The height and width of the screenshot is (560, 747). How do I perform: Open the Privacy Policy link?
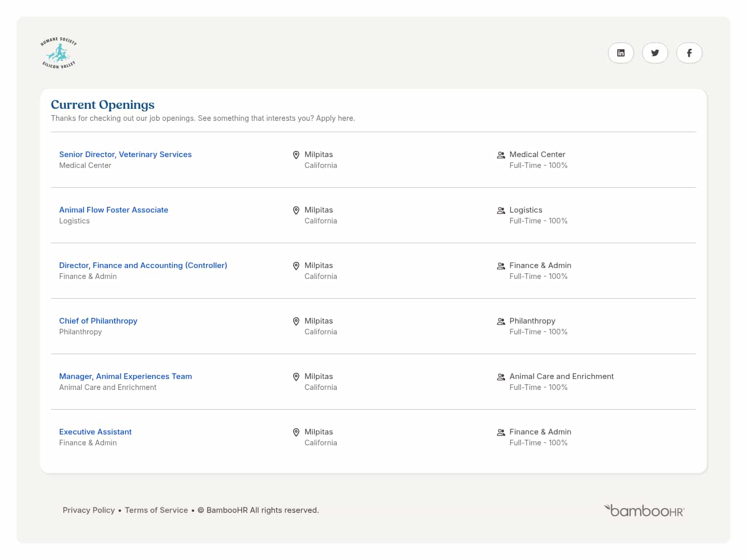pyautogui.click(x=89, y=510)
